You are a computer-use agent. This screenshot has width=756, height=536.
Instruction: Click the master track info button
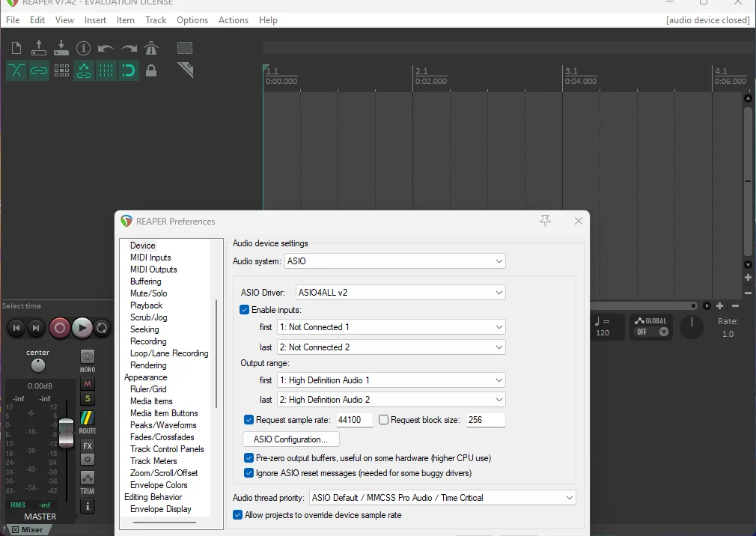(88, 506)
